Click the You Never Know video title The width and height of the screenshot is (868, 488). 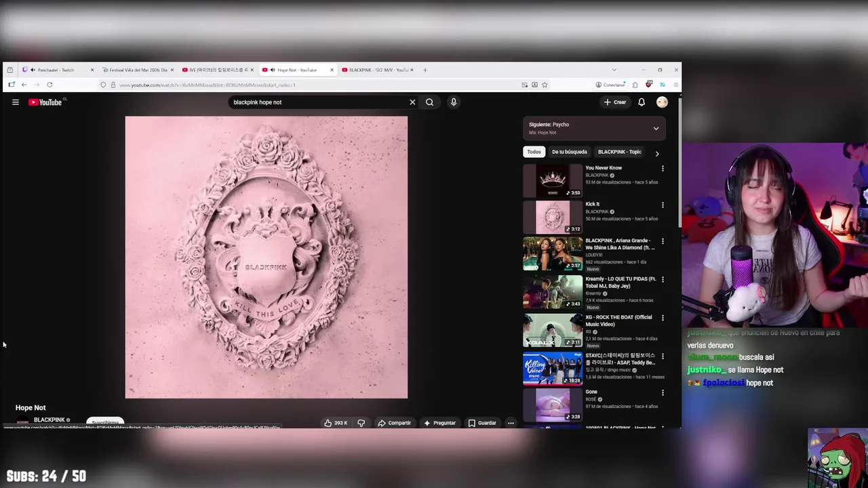604,168
